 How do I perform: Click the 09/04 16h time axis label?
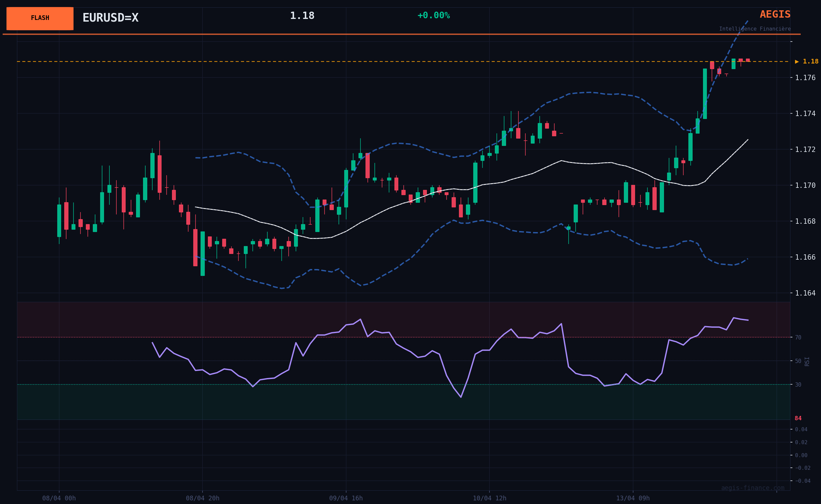[x=346, y=498]
